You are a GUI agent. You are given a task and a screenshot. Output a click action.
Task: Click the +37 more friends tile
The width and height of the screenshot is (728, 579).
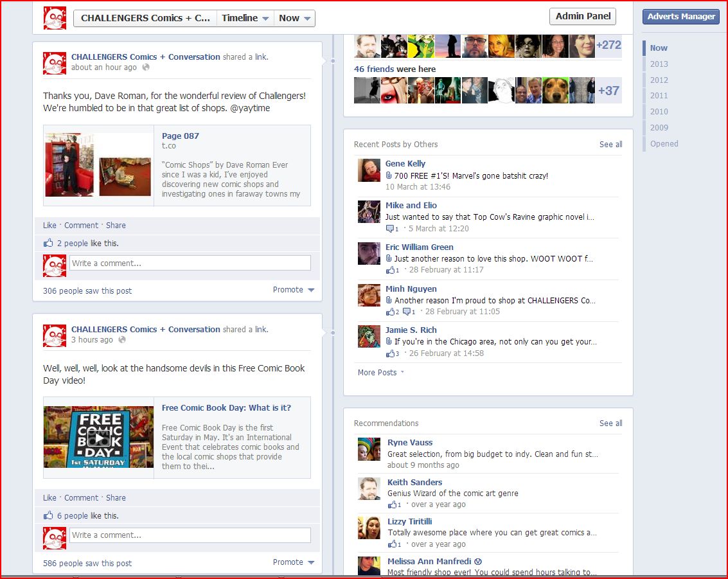point(608,90)
